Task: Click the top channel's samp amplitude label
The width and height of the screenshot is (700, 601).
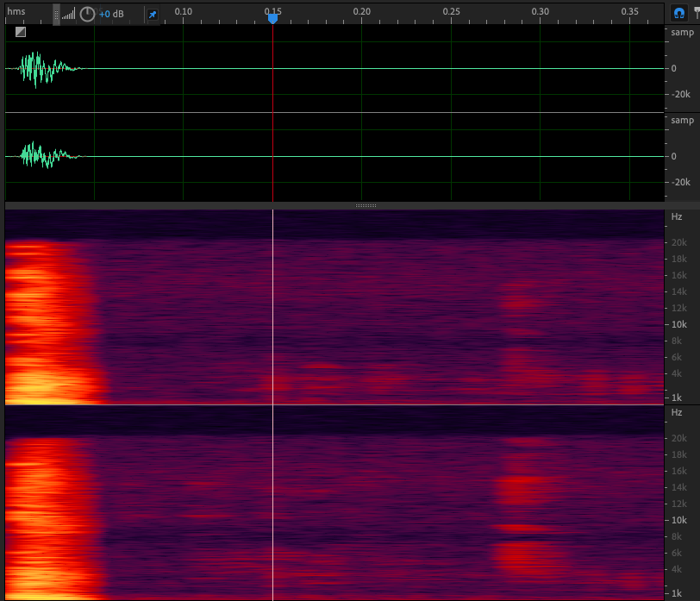Action: 682,33
